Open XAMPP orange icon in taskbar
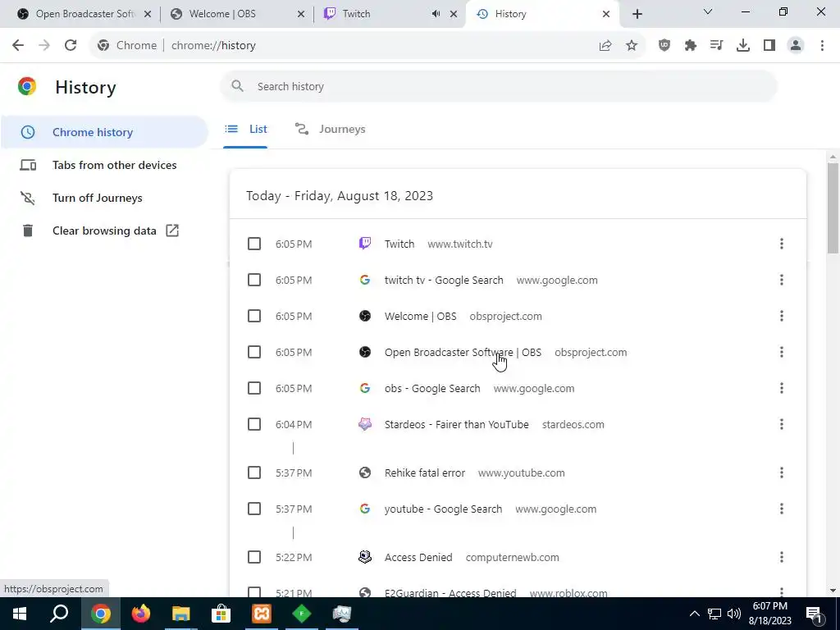The width and height of the screenshot is (840, 630). (262, 614)
